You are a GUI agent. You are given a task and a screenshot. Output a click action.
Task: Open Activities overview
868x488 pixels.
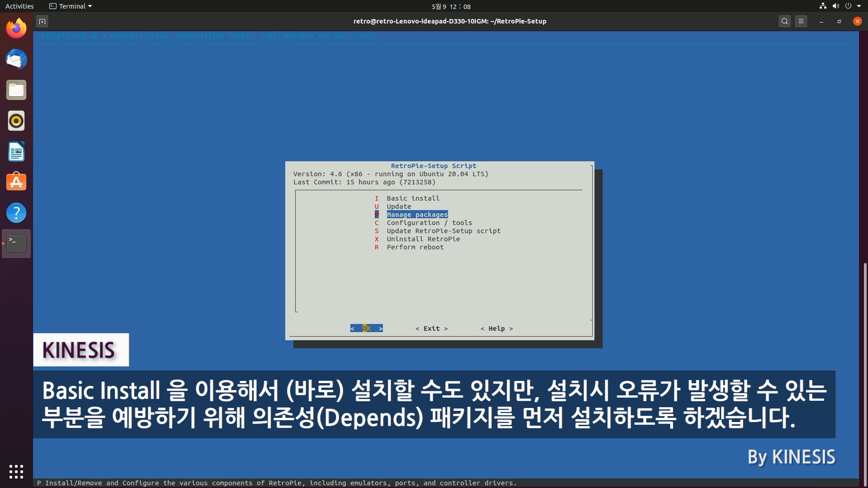tap(19, 6)
